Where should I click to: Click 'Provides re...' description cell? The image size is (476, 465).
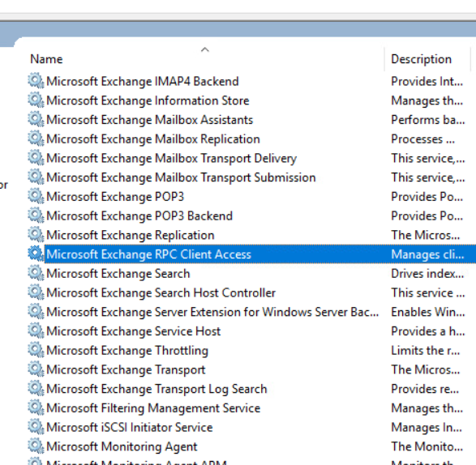click(425, 389)
